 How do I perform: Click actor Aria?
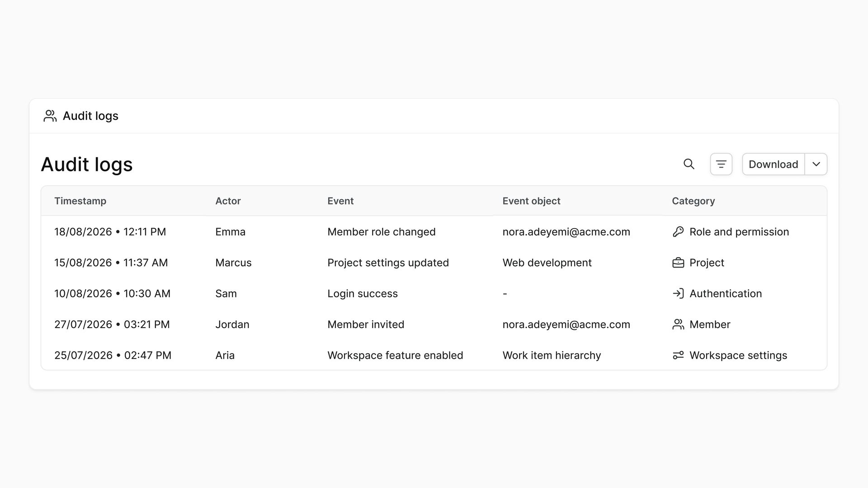click(225, 356)
